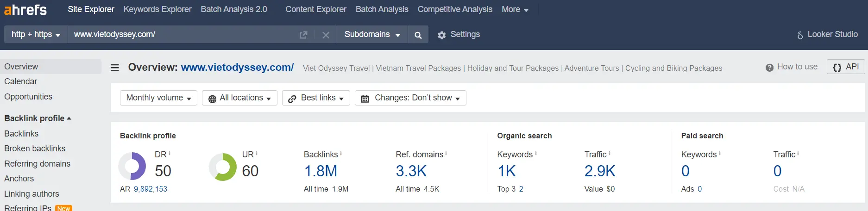Click the Ahrefs logo
The width and height of the screenshot is (868, 211).
[25, 9]
